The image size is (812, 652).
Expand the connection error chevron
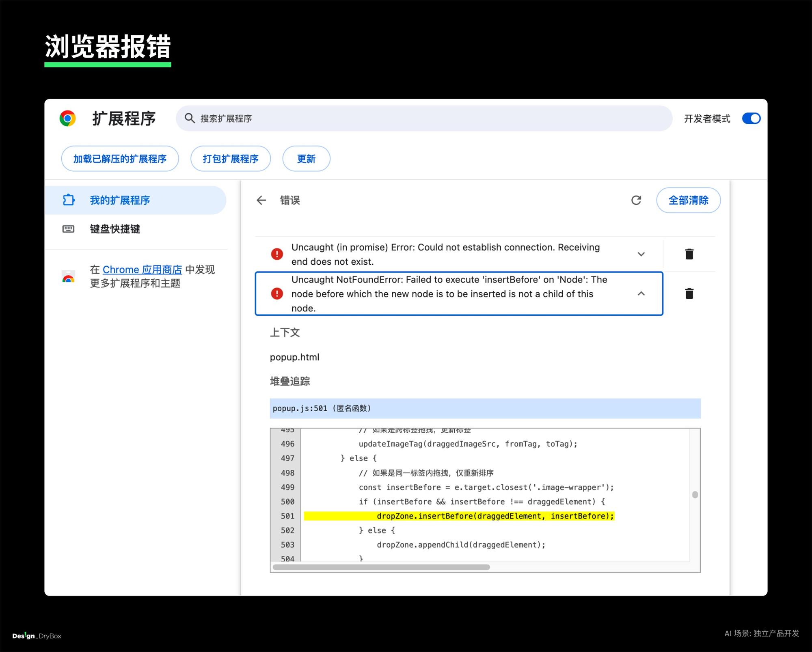point(641,254)
